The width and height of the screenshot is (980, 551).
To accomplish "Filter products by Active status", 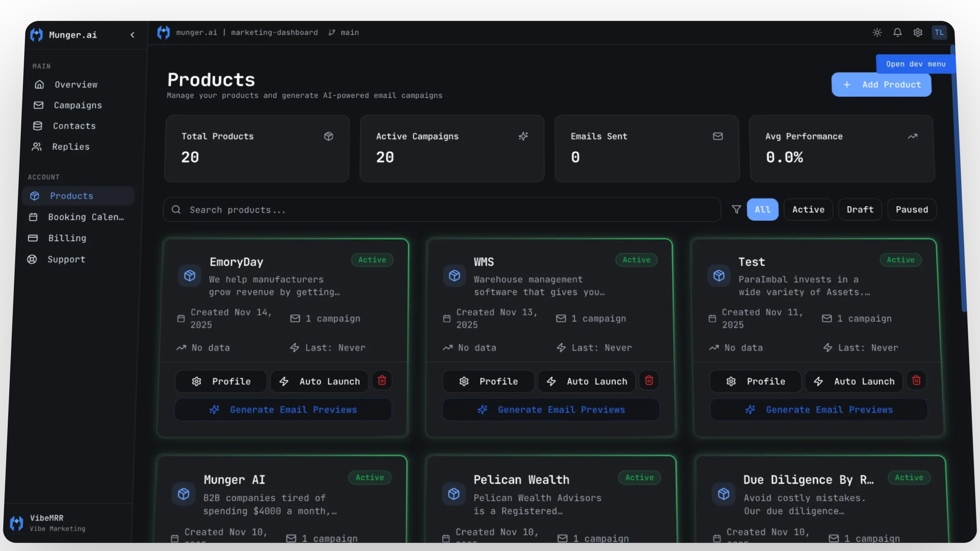I will point(808,210).
